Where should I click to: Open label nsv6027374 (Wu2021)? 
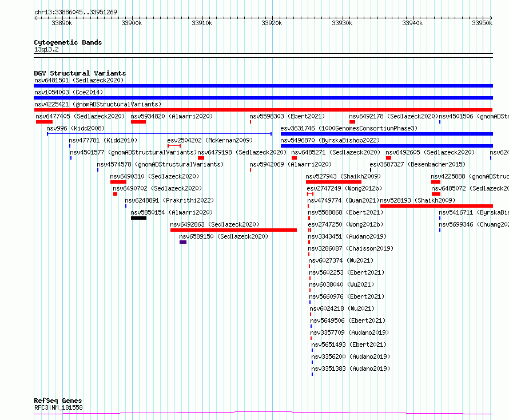(x=341, y=260)
